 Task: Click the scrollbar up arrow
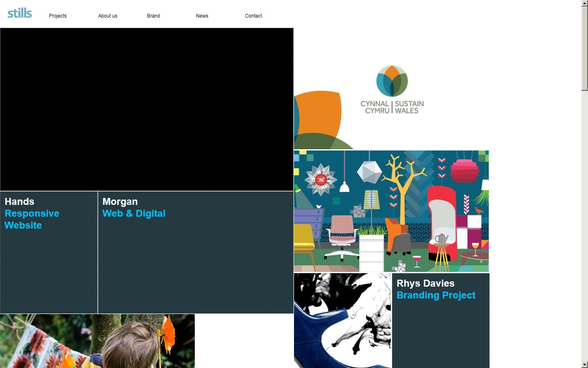tap(584, 3)
